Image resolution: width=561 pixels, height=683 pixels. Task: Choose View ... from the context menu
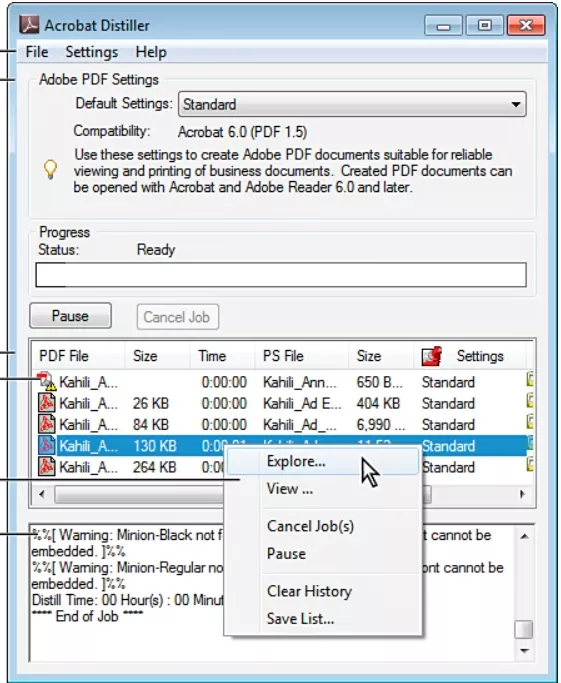coord(322,489)
